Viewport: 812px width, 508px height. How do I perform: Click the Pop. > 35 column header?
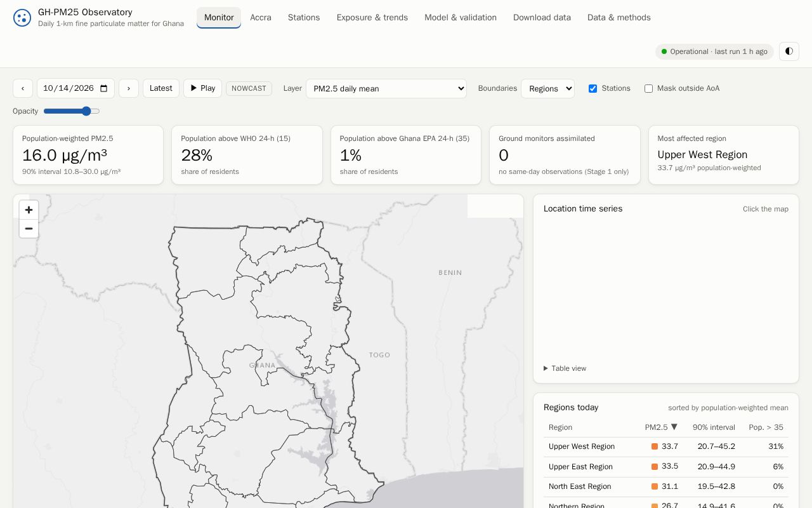(x=766, y=427)
